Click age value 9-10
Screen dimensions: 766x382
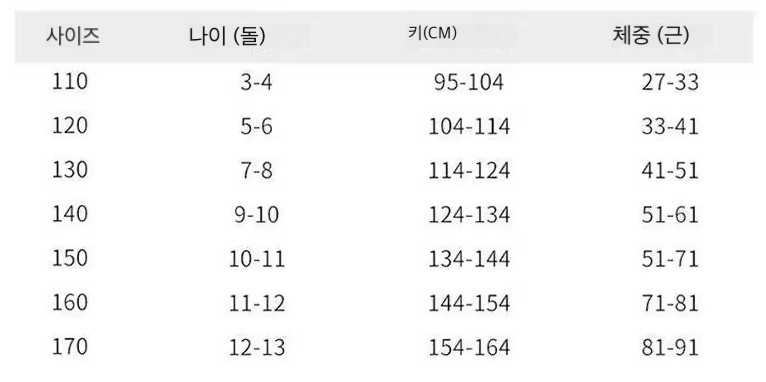pyautogui.click(x=256, y=215)
